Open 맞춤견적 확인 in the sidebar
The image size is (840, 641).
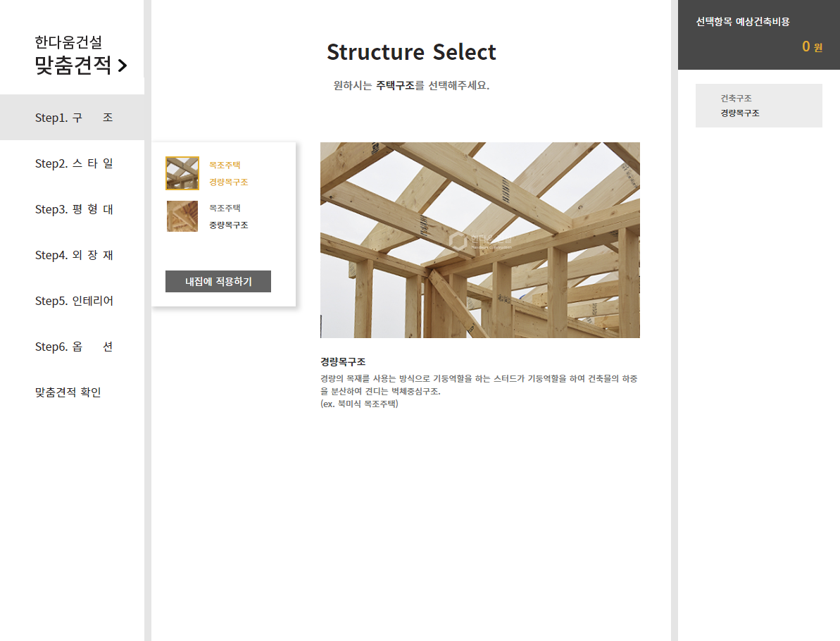[68, 392]
